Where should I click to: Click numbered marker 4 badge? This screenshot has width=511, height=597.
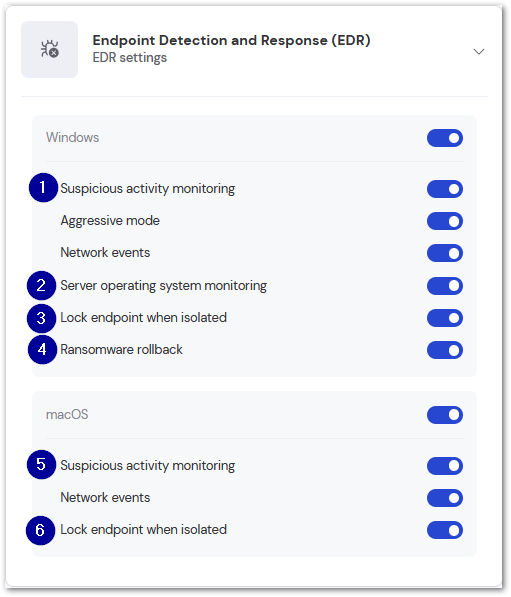(42, 350)
